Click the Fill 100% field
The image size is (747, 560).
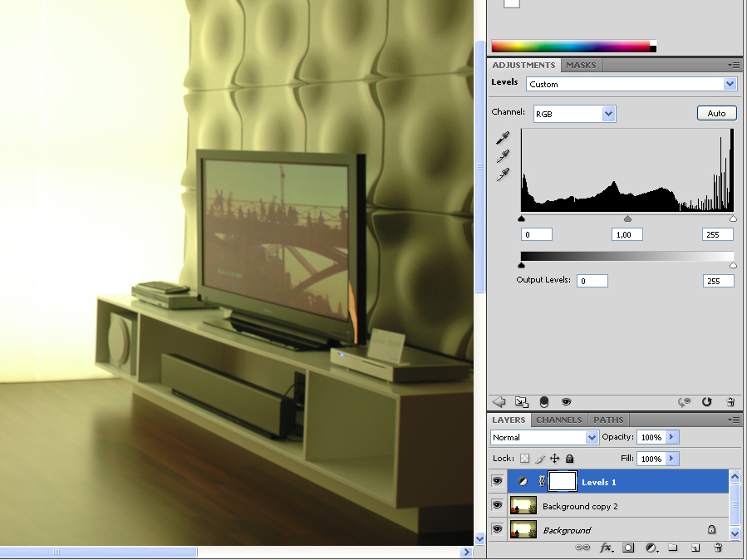pyautogui.click(x=651, y=459)
